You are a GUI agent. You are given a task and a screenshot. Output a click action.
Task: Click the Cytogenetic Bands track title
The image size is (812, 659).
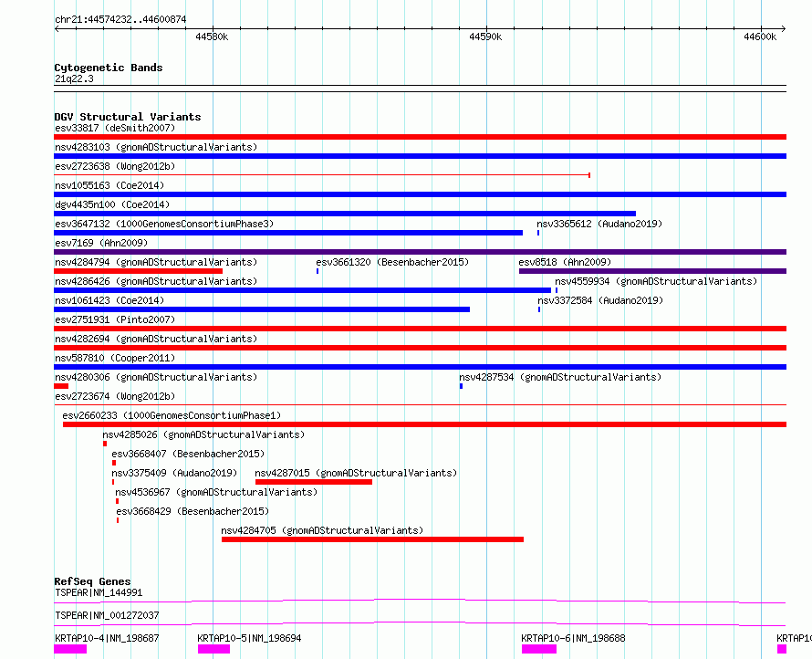point(109,68)
